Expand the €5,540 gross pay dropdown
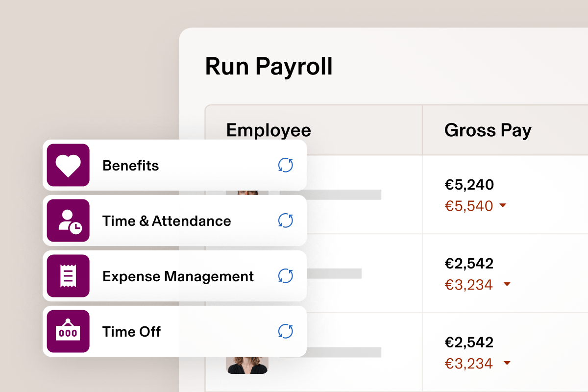Viewport: 588px width, 392px height. (x=503, y=206)
